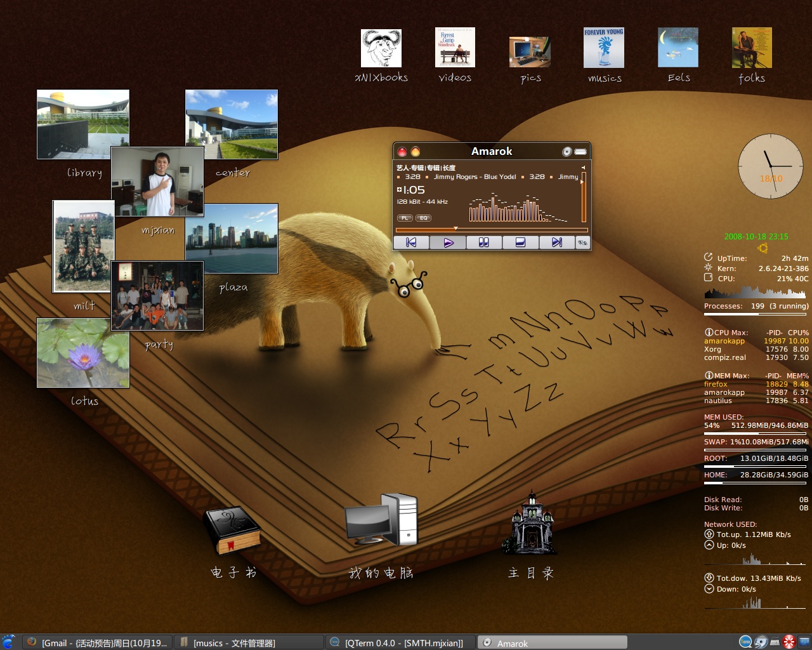Viewport: 812px width, 650px height.
Task: Click the scrolling Jimmy Rogers - Blue Yodel title
Action: (475, 177)
